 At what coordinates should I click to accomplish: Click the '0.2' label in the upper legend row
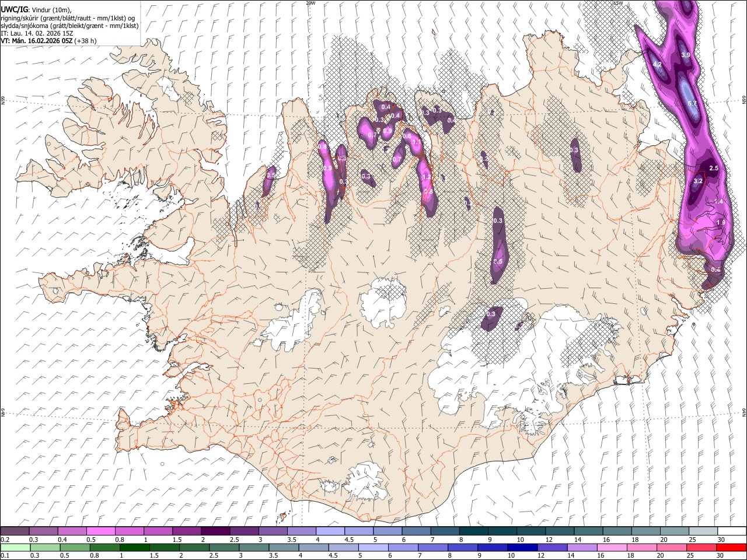point(5,540)
